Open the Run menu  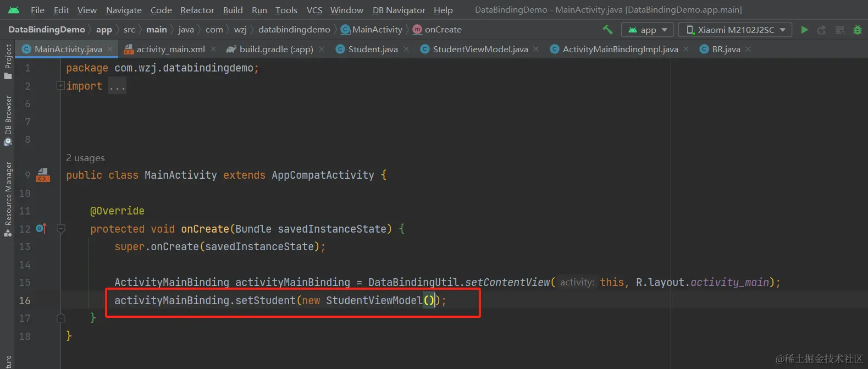click(x=259, y=10)
